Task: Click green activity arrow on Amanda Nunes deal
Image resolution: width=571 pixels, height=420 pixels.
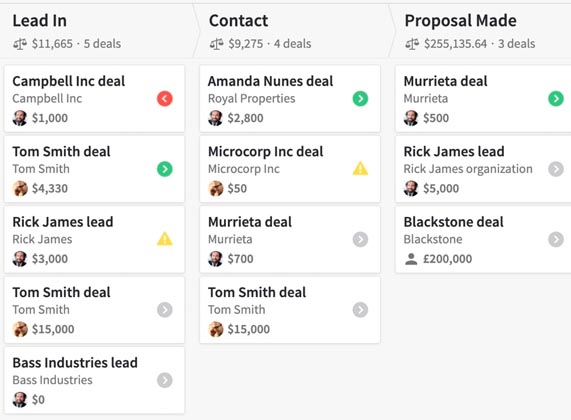Action: click(360, 98)
